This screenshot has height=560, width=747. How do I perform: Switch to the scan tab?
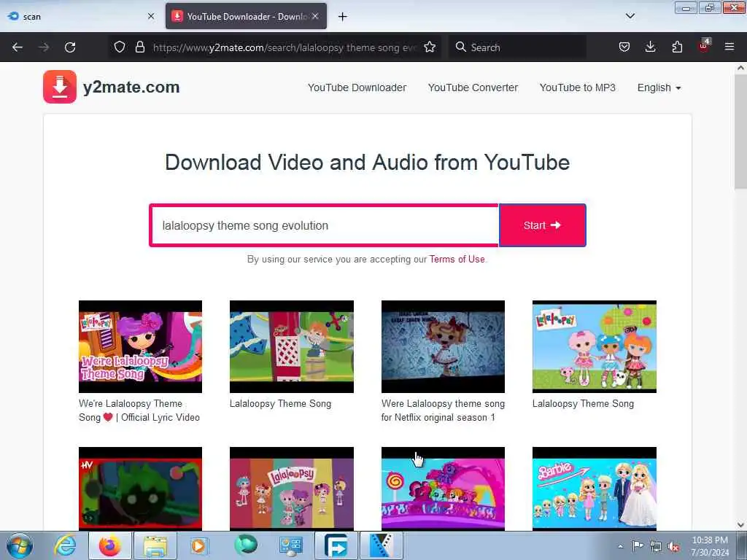[x=80, y=16]
